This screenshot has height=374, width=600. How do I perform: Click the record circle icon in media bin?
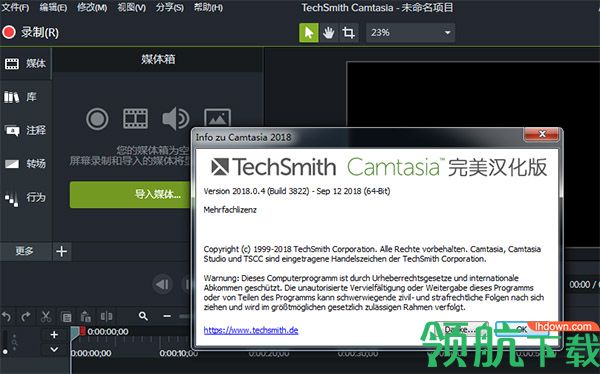point(97,119)
